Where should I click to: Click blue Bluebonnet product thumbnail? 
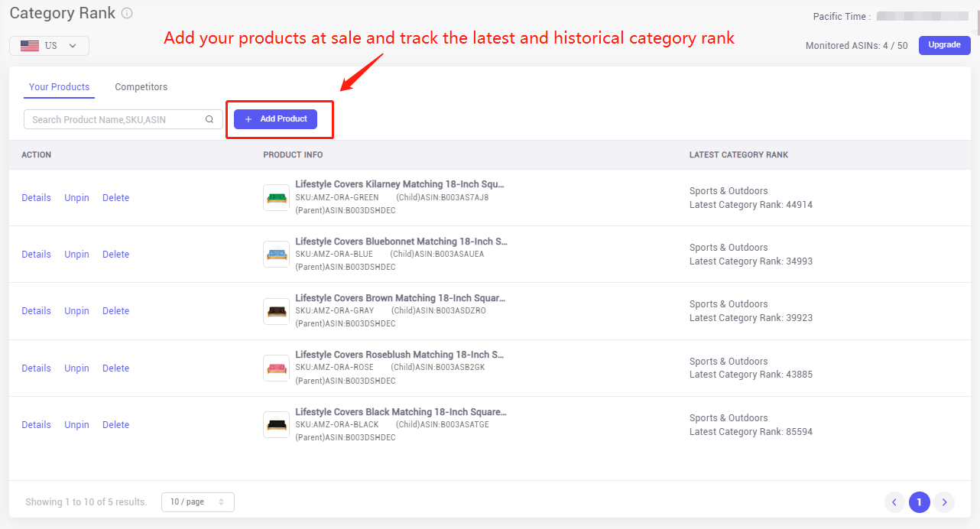click(x=276, y=254)
